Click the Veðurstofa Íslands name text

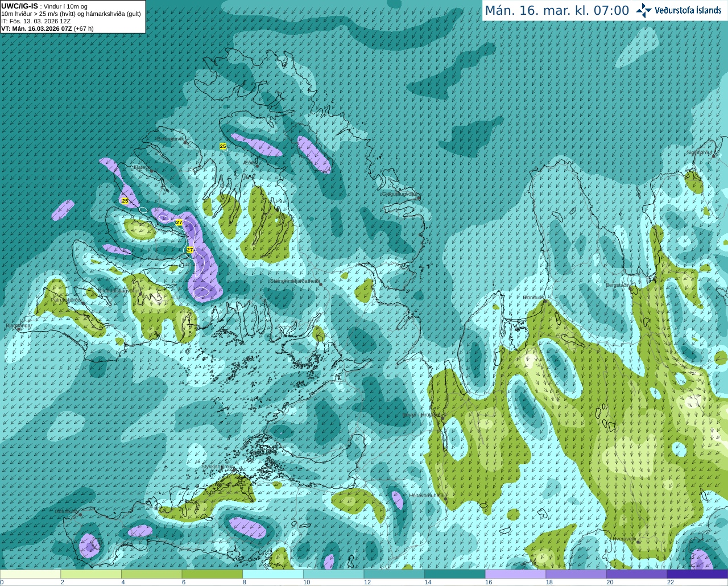tap(688, 10)
